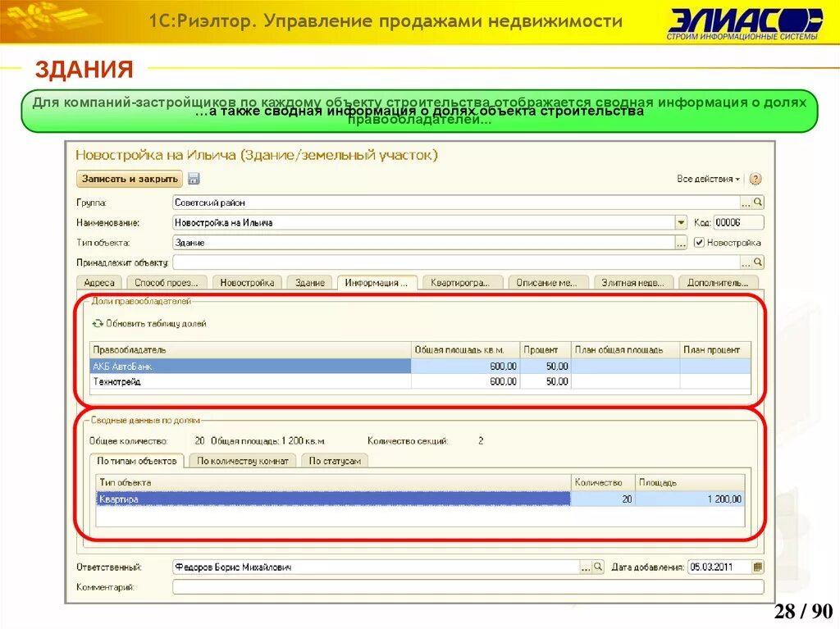
Task: Click refresh icon Обновить таблицу долей
Action: click(98, 324)
